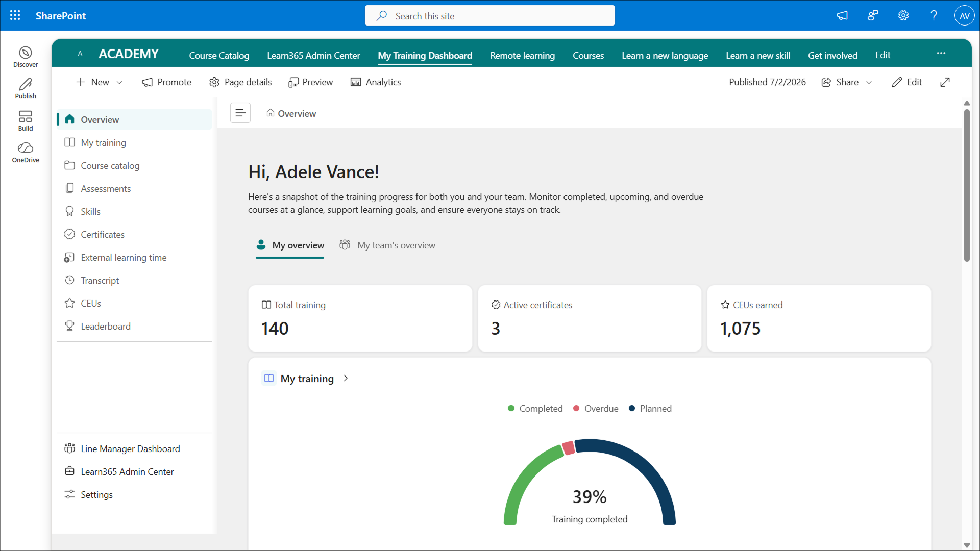This screenshot has height=551, width=980.
Task: Click the CEUs earned card
Action: tap(819, 318)
